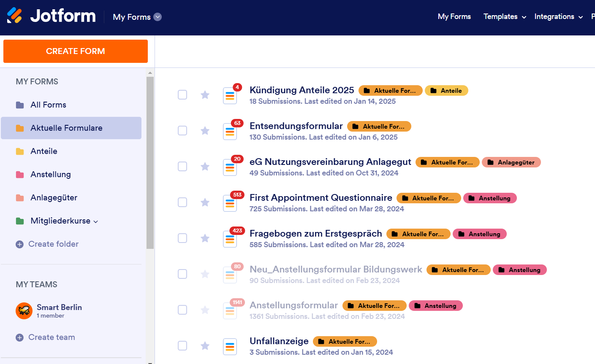Image resolution: width=595 pixels, height=364 pixels.
Task: Select the Aktuelle Formulare folder
Action: pyautogui.click(x=71, y=128)
